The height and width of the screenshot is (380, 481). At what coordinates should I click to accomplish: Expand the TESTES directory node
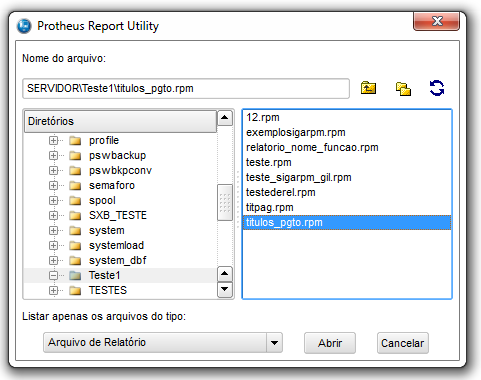(53, 291)
